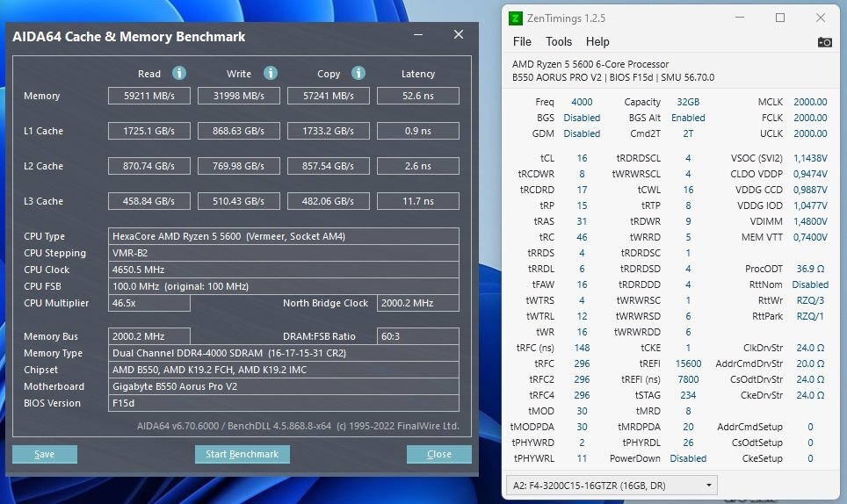Open the Tools menu in ZenTimings
The height and width of the screenshot is (504, 847).
559,41
